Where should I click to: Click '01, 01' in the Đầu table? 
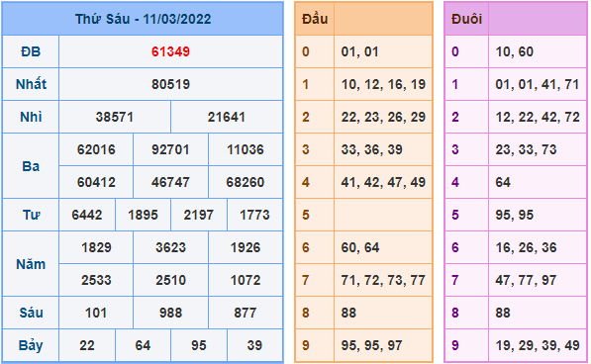[360, 51]
